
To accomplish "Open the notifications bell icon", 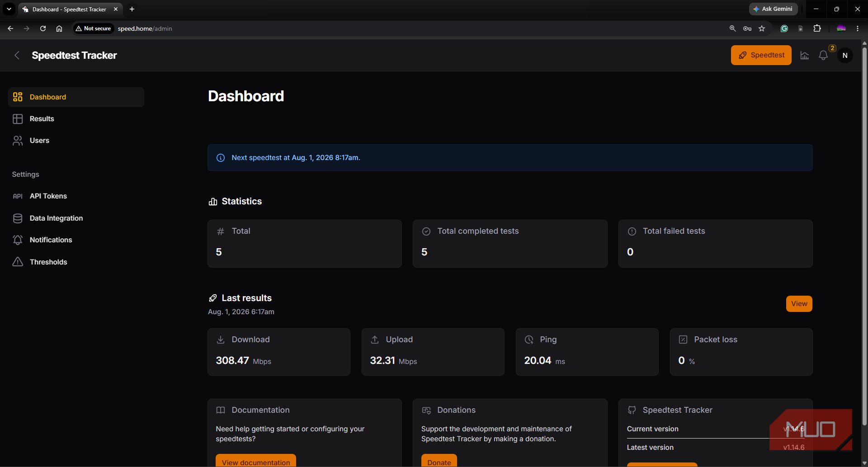I will pyautogui.click(x=823, y=55).
